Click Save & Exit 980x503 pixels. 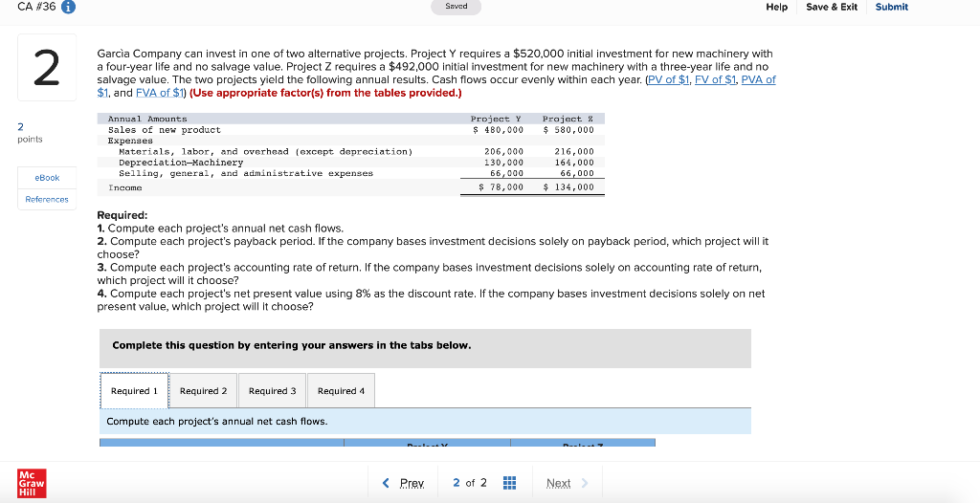(x=832, y=7)
